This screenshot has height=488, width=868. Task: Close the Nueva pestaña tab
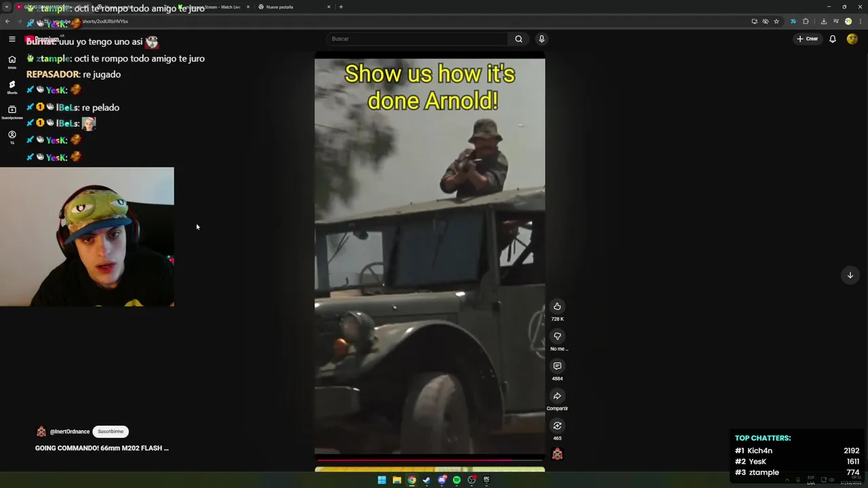click(329, 7)
